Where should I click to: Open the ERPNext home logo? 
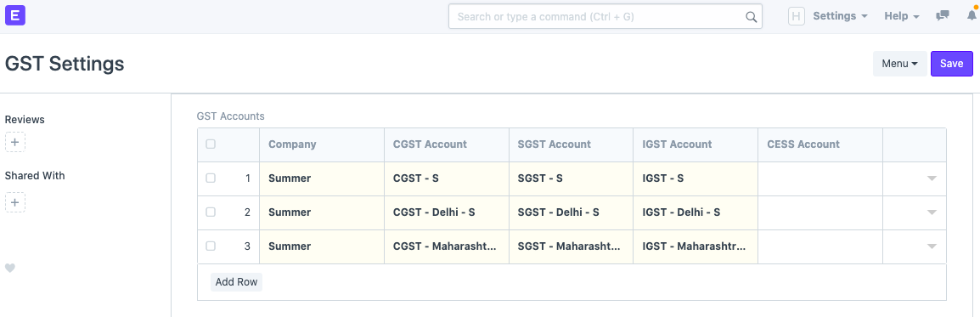[15, 15]
